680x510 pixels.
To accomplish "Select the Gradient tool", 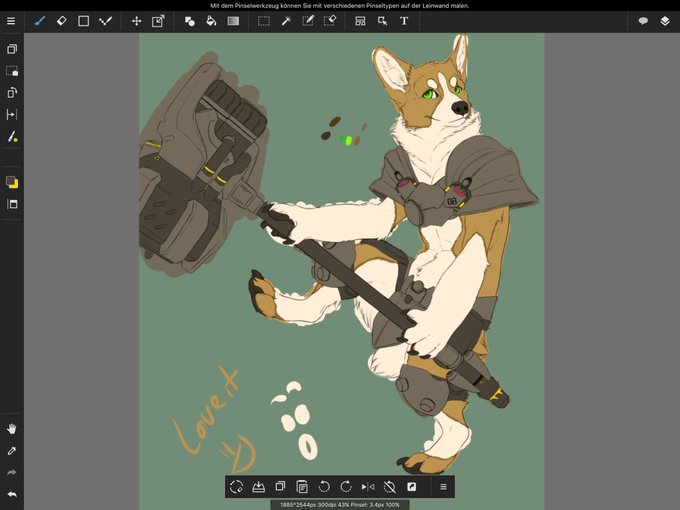I will [x=233, y=21].
